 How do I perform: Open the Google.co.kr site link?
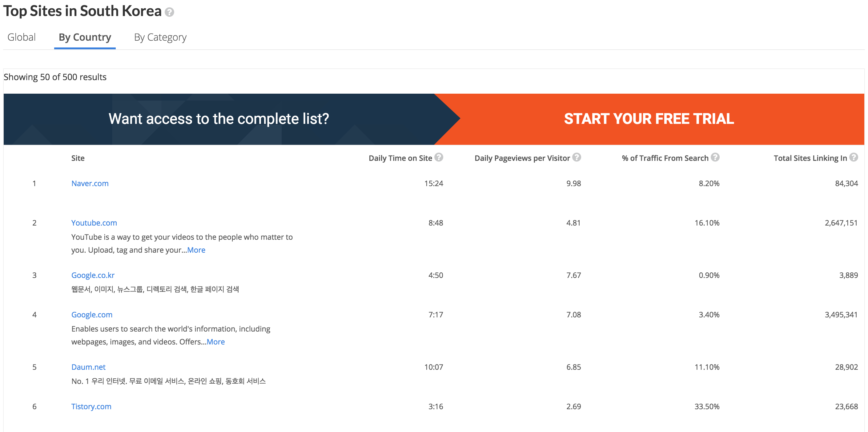93,275
